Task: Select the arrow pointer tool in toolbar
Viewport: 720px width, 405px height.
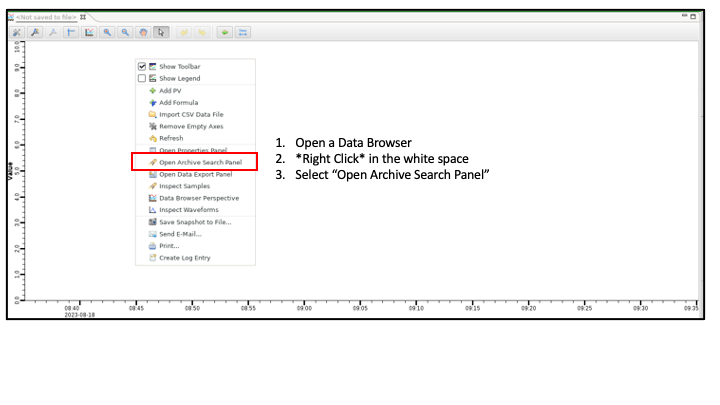Action: 162,33
